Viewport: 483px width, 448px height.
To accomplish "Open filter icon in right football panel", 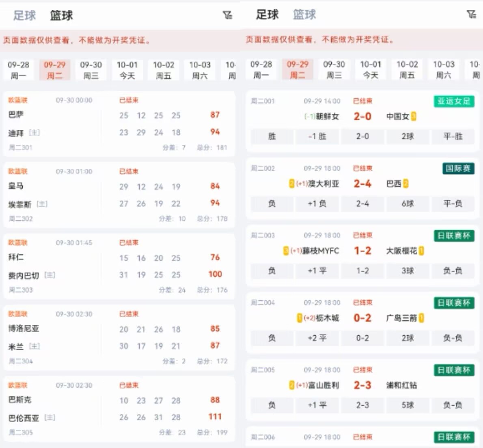I will click(x=471, y=14).
